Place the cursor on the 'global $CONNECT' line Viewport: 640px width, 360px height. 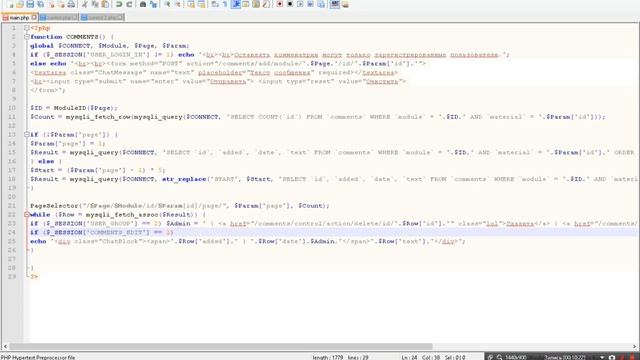pyautogui.click(x=109, y=46)
